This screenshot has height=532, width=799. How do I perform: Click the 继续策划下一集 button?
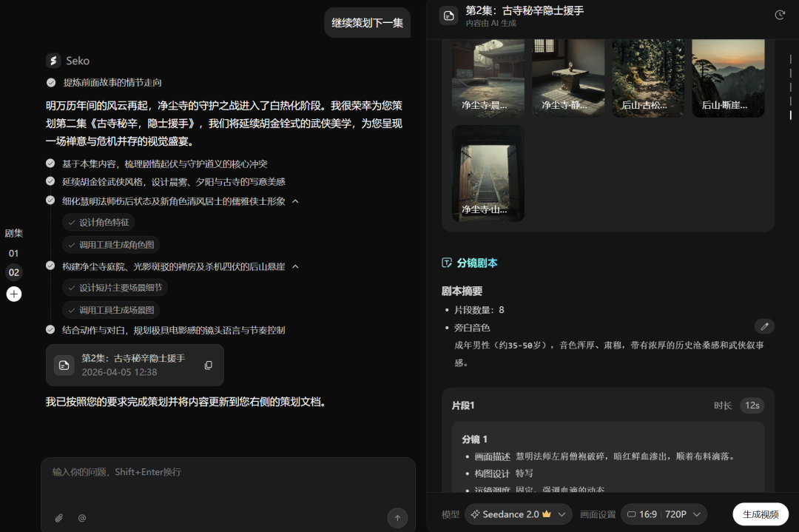(367, 22)
